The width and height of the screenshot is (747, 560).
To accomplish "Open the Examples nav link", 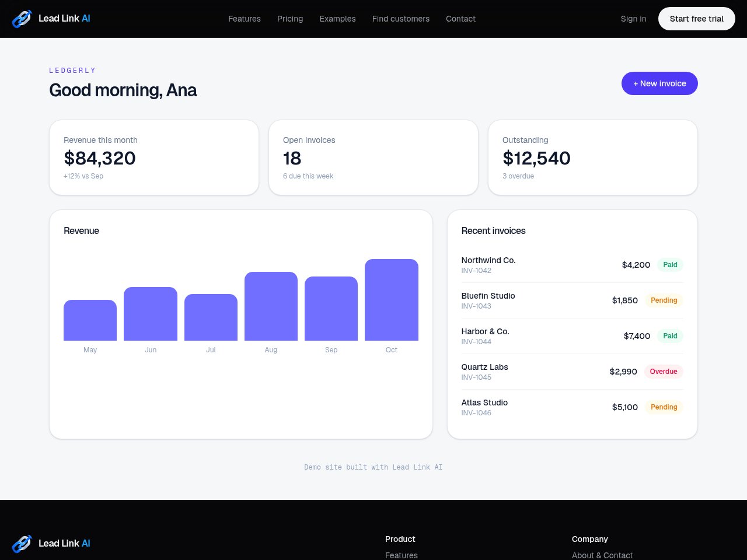I will coord(337,19).
